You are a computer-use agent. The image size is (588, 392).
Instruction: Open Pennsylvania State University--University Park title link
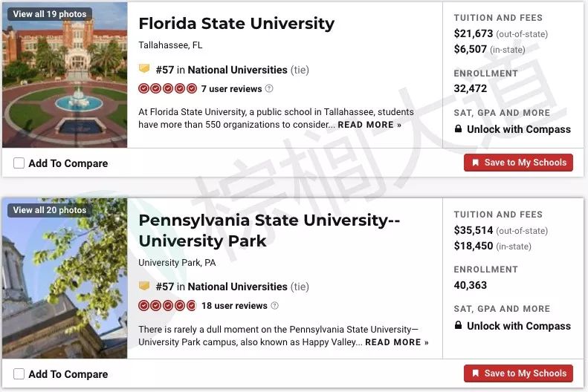point(269,230)
